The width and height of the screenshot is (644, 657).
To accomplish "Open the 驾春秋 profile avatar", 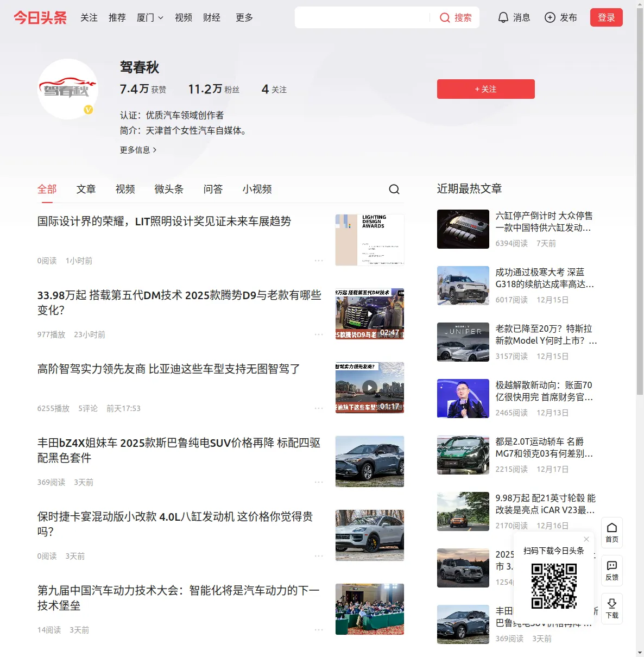I will tap(68, 89).
